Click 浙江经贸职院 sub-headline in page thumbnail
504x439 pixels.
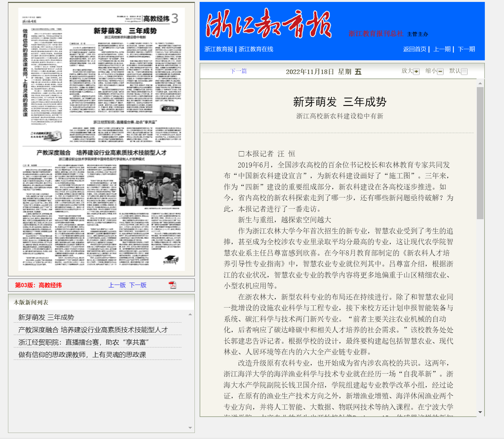[x=125, y=122]
